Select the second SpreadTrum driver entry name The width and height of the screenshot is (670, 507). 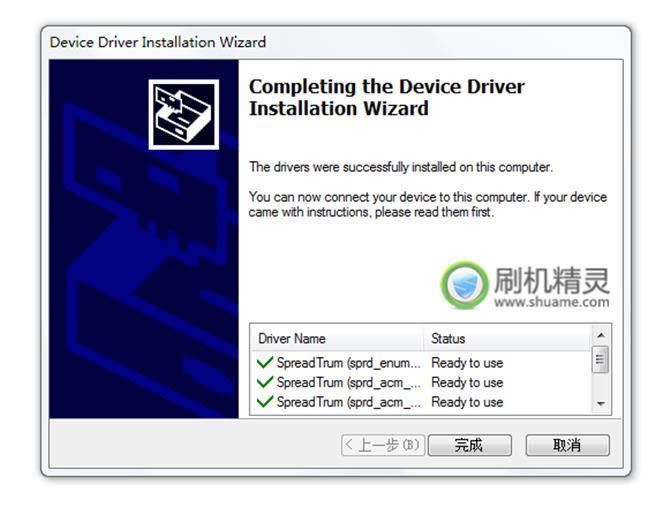pos(349,382)
